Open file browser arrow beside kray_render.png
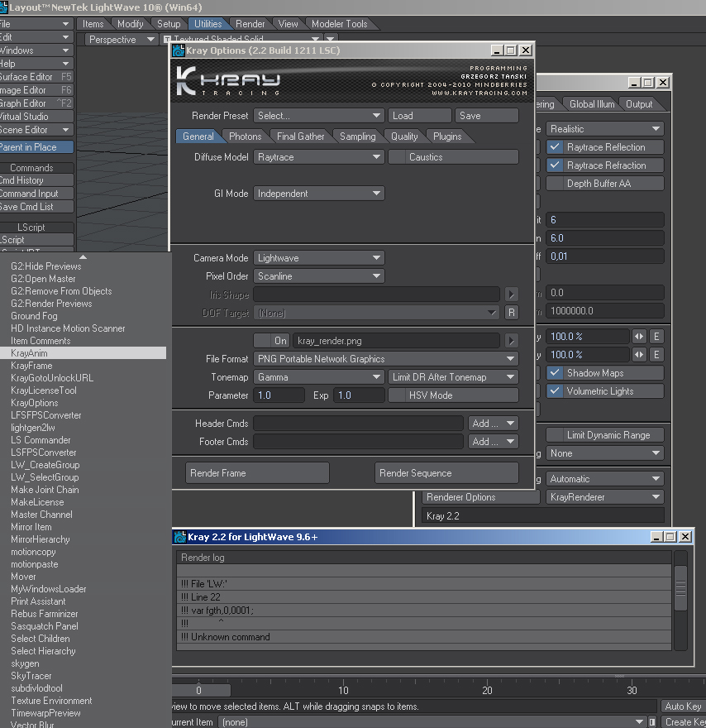 pos(511,341)
